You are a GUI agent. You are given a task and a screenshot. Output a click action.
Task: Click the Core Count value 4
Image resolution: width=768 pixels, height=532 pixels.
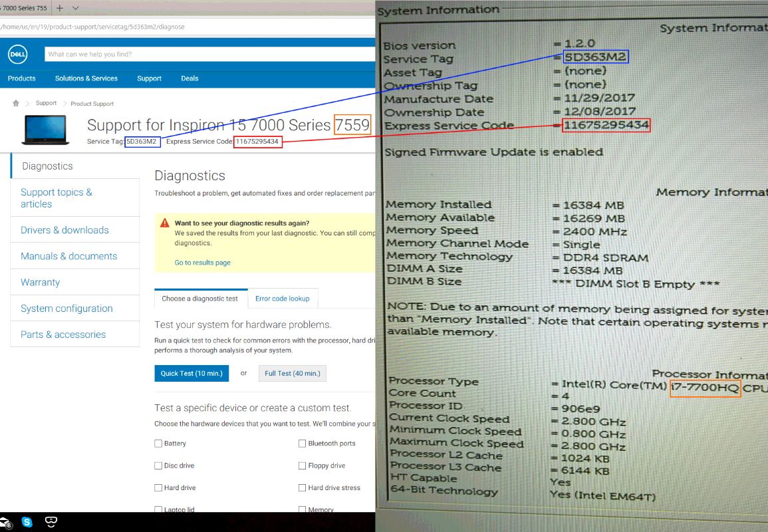[x=565, y=396]
